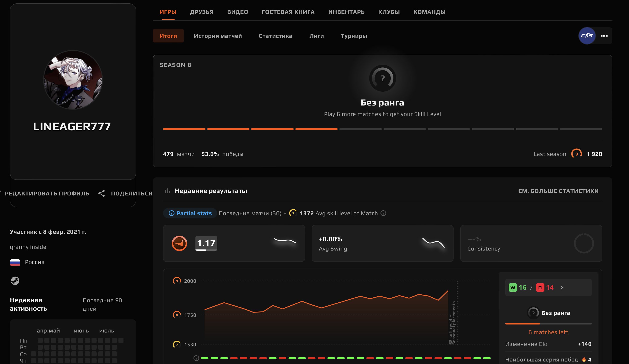Screen dimensions: 629x364
Task: Open the 1.17 rating card value
Action: (x=206, y=243)
